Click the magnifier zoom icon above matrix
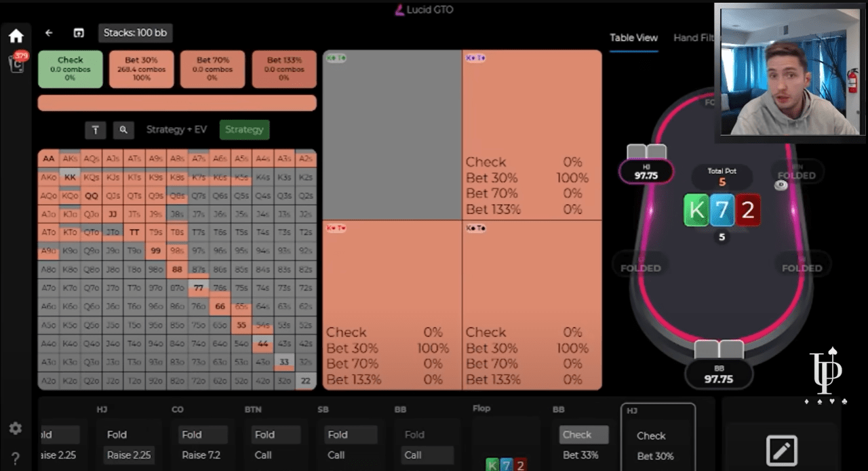Screen dimensions: 868x471 coord(123,129)
